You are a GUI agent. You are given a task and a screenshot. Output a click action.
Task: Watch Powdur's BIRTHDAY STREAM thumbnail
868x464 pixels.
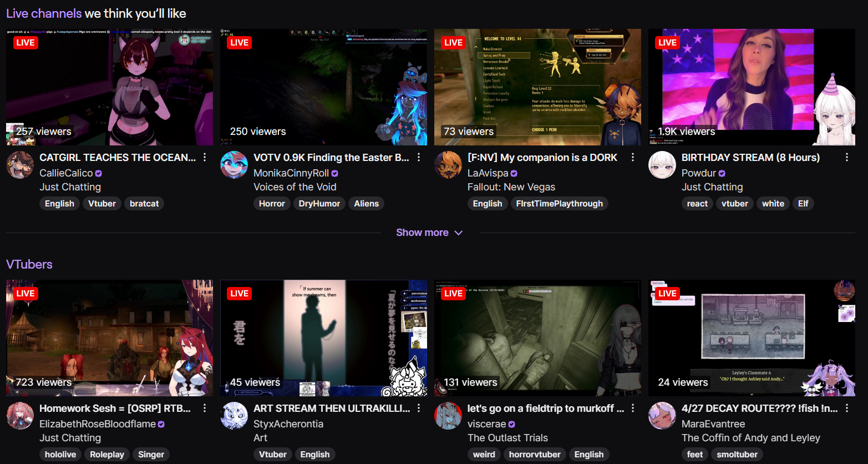[x=752, y=87]
